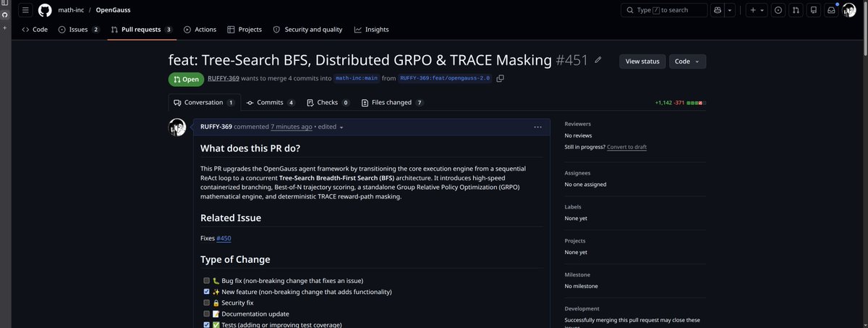The width and height of the screenshot is (868, 328).
Task: Open the Insights tab
Action: click(371, 30)
